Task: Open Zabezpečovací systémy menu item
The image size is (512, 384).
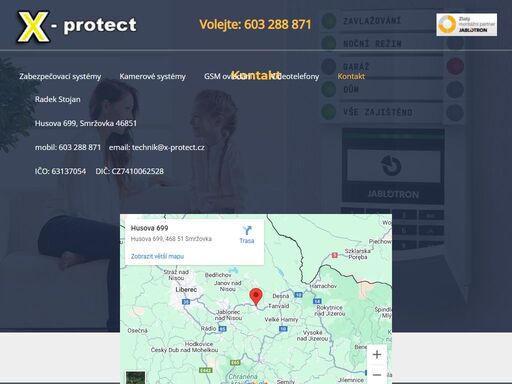Action: [60, 76]
